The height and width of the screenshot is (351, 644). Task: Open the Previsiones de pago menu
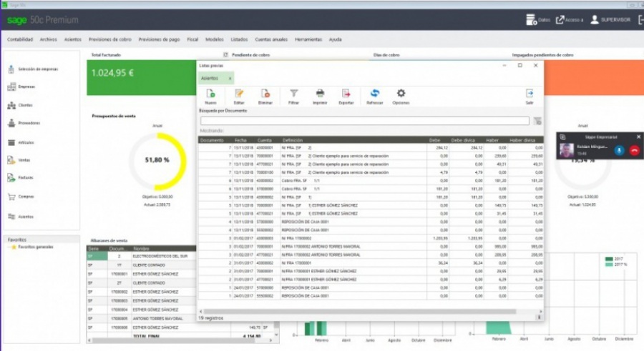click(x=159, y=39)
